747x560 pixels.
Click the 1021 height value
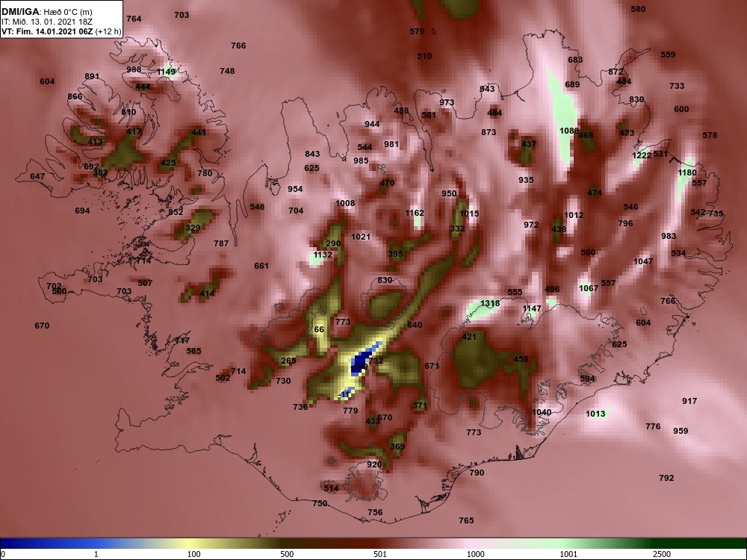(x=361, y=237)
